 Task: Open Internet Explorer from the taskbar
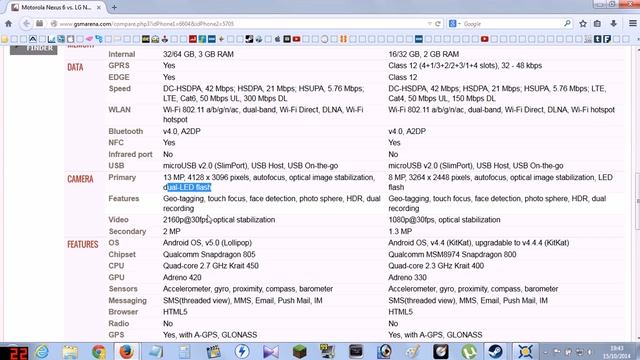click(42, 351)
